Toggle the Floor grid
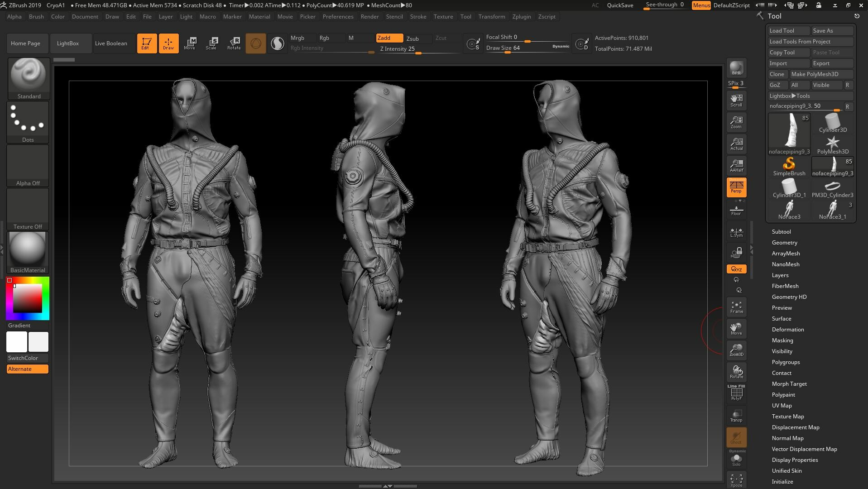 736,210
